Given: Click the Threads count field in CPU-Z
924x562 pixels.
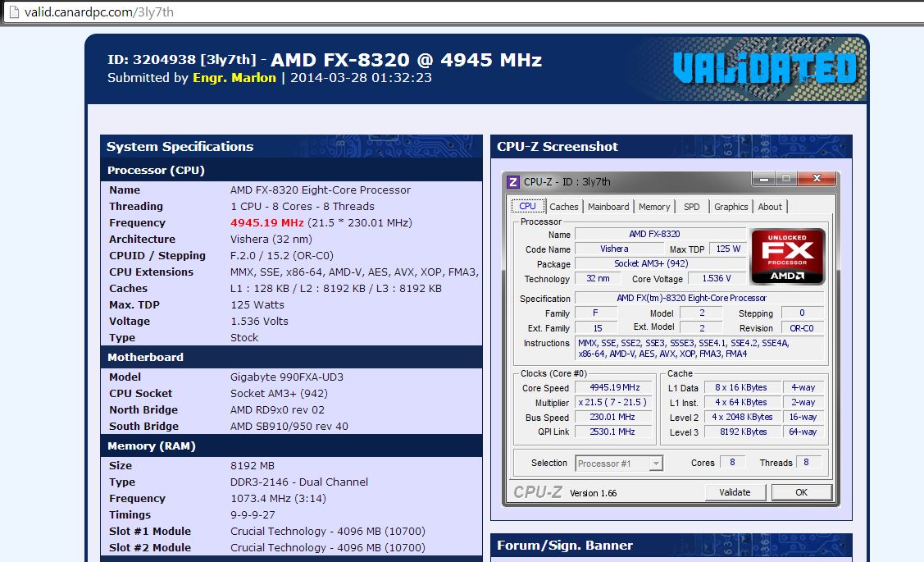Looking at the screenshot, I should pyautogui.click(x=807, y=463).
